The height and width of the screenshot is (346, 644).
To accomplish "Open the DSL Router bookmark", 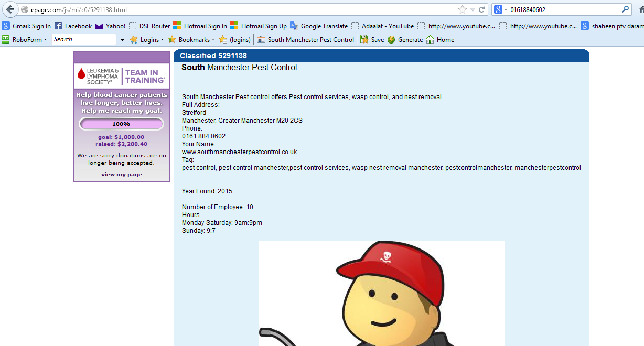I will coord(149,26).
